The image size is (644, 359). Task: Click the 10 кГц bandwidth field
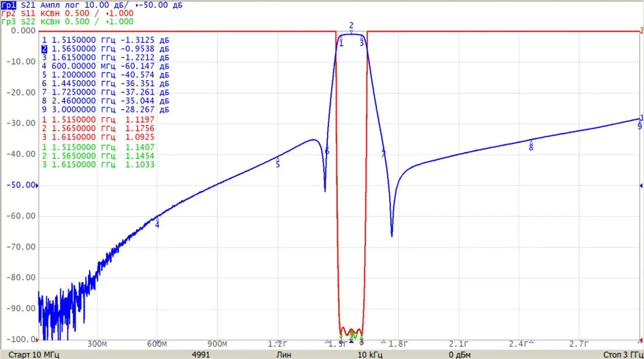369,354
